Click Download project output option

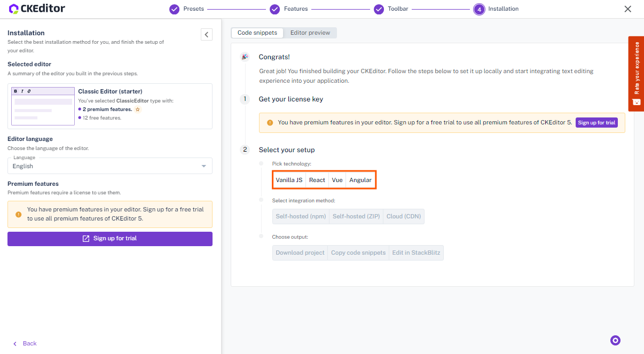[x=300, y=253]
